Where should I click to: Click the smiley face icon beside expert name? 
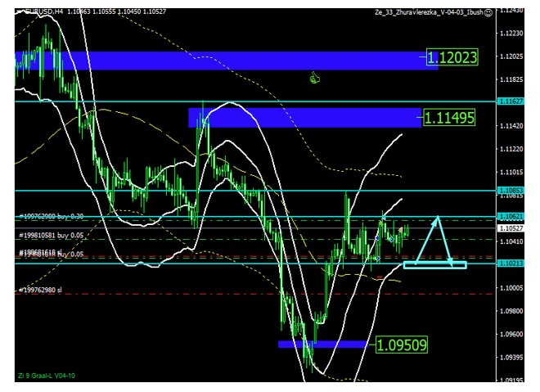[488, 13]
